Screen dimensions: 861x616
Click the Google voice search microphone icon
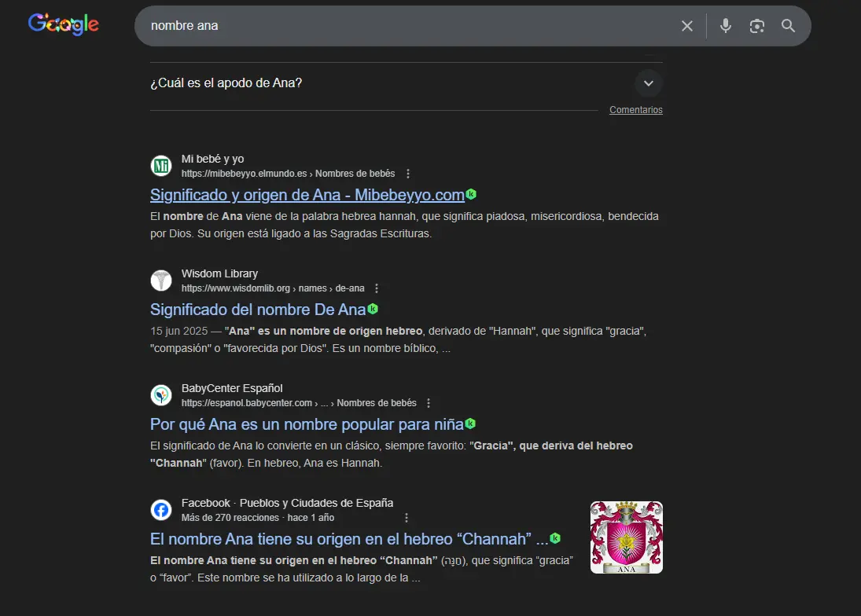click(x=724, y=25)
